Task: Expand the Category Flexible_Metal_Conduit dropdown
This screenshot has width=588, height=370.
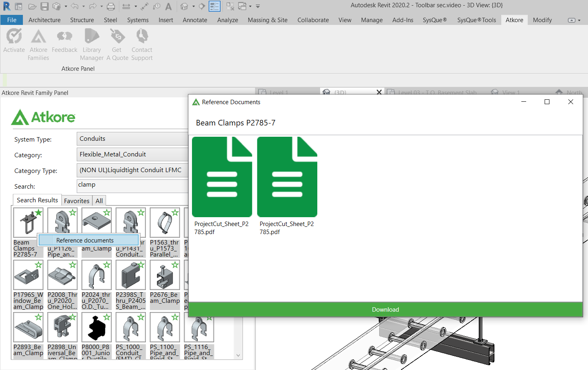Action: coord(133,154)
